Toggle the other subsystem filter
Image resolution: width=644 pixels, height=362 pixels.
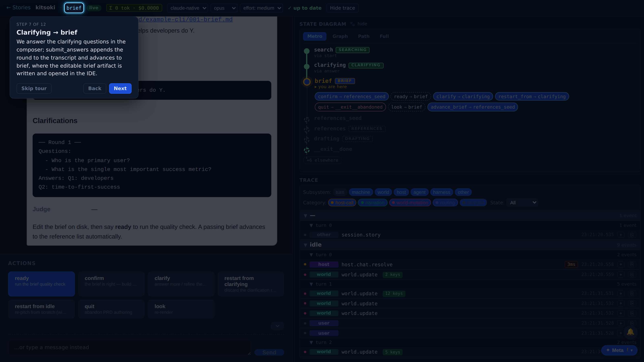[x=463, y=192]
